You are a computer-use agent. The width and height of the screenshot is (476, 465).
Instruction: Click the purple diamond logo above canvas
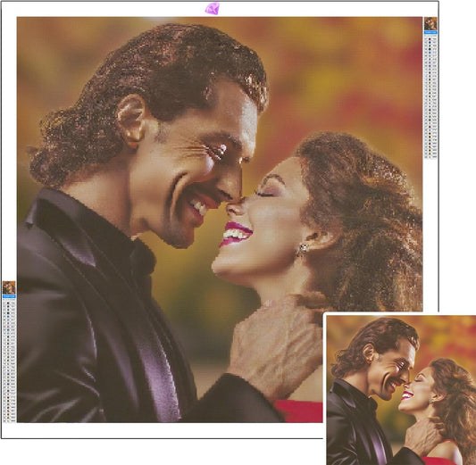[x=213, y=8]
